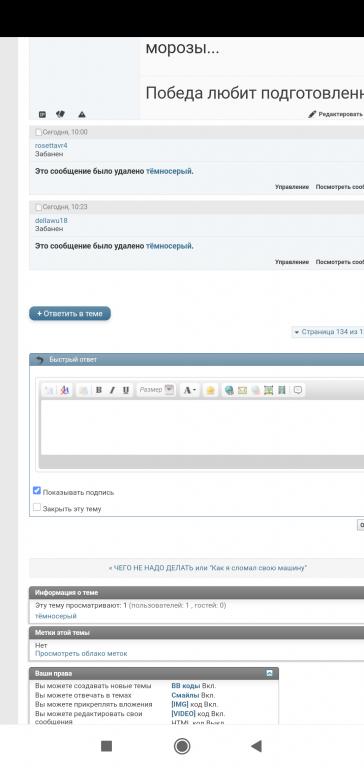Expand the Страница 134 page navigation dropdown

[328, 332]
